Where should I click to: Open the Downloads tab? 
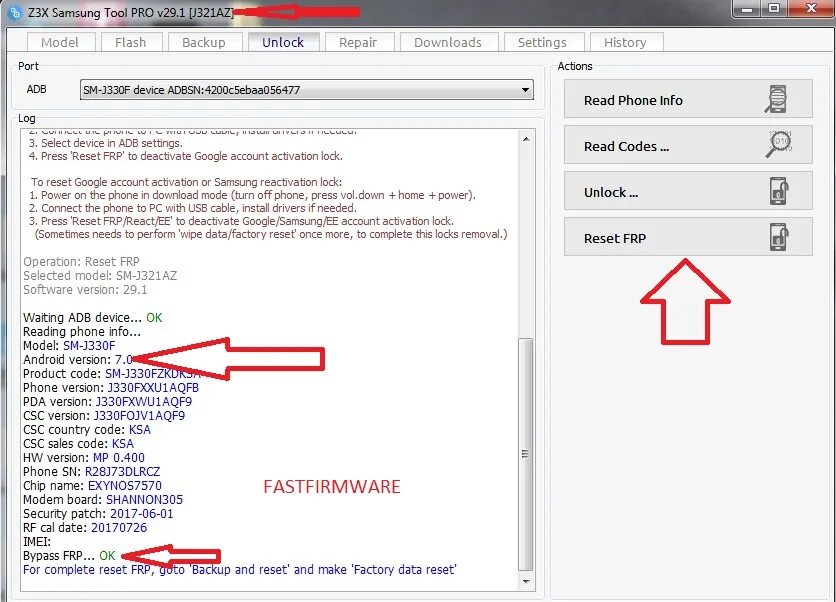click(x=448, y=42)
